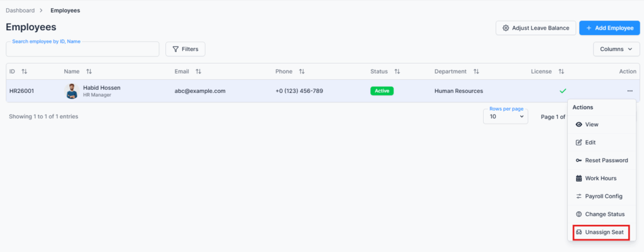This screenshot has width=644, height=252.
Task: Sort by Department using arrows icon
Action: (476, 72)
